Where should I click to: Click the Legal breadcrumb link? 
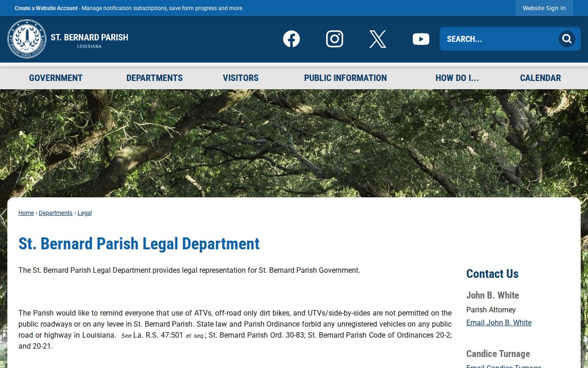85,213
